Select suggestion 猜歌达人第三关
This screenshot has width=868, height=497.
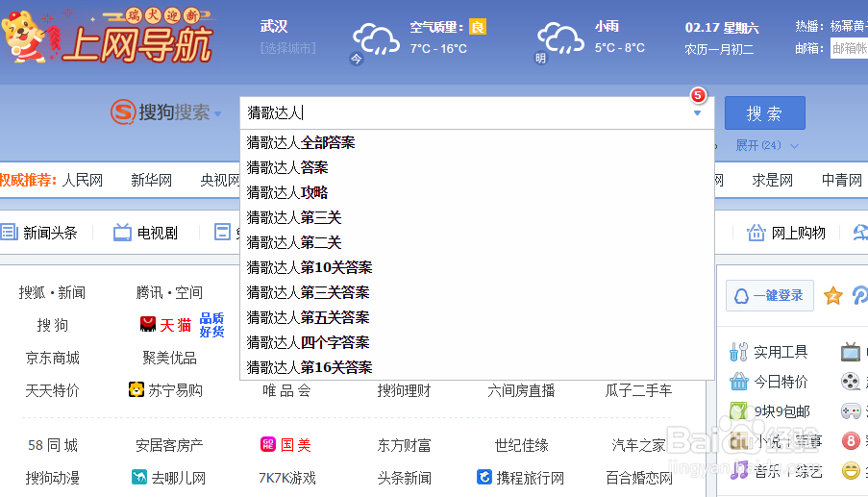477,217
